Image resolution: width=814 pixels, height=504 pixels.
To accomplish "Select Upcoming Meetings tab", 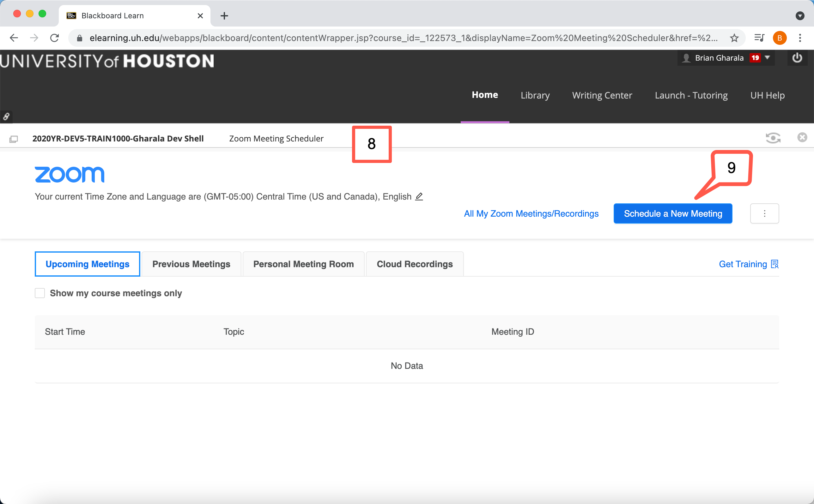I will pos(87,264).
